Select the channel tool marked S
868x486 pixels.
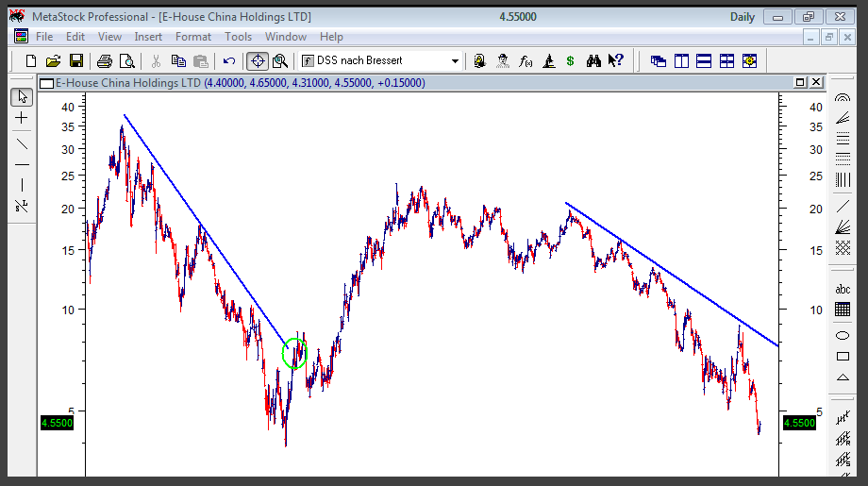pos(843,460)
